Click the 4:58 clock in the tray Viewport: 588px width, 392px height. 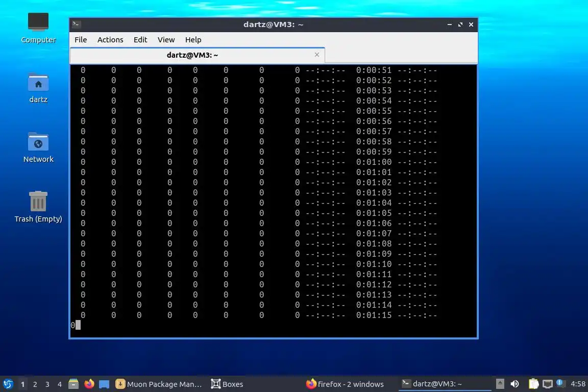click(x=578, y=384)
